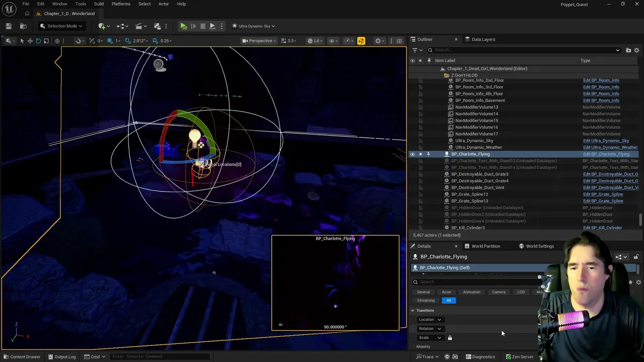644x362 pixels.
Task: Open the Selection Mode dropdown
Action: coord(61,26)
